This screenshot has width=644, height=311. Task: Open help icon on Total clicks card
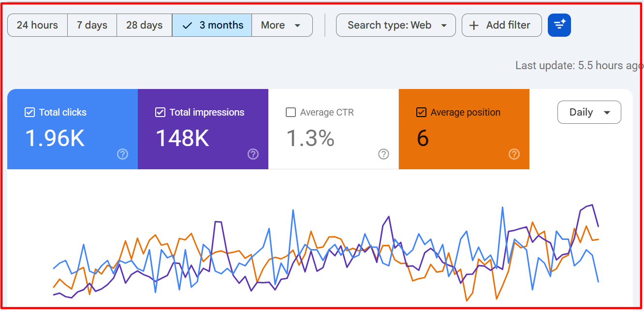(123, 154)
